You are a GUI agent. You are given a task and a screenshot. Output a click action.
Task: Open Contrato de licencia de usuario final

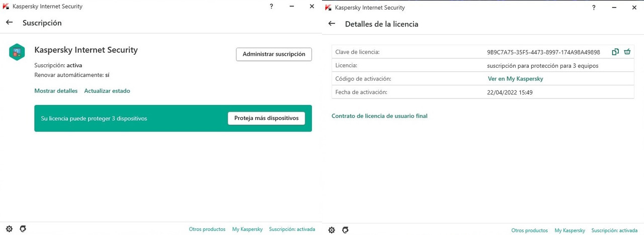pos(379,116)
